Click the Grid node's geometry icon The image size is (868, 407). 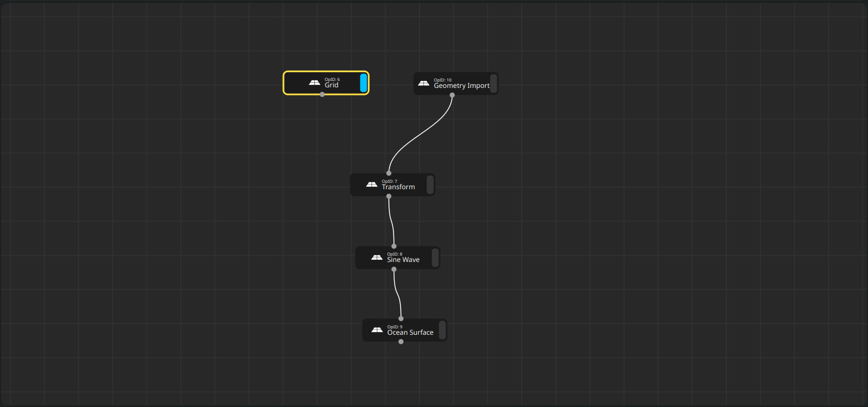coord(314,83)
